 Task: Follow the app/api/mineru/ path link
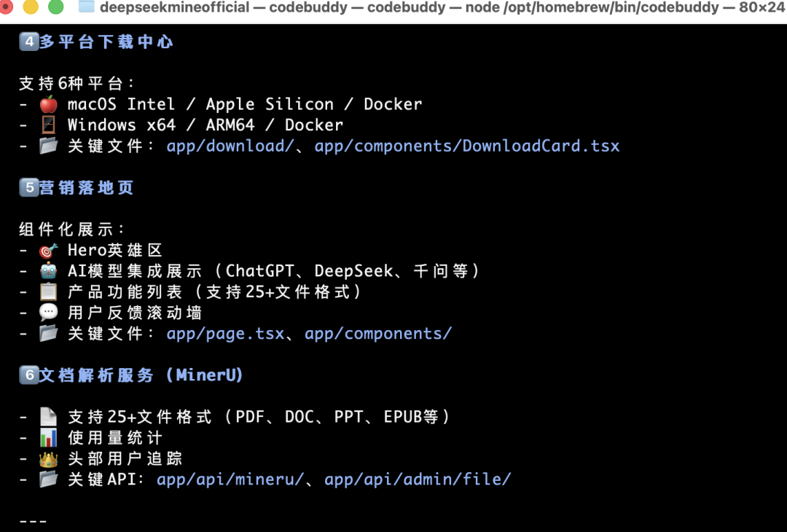(x=230, y=480)
